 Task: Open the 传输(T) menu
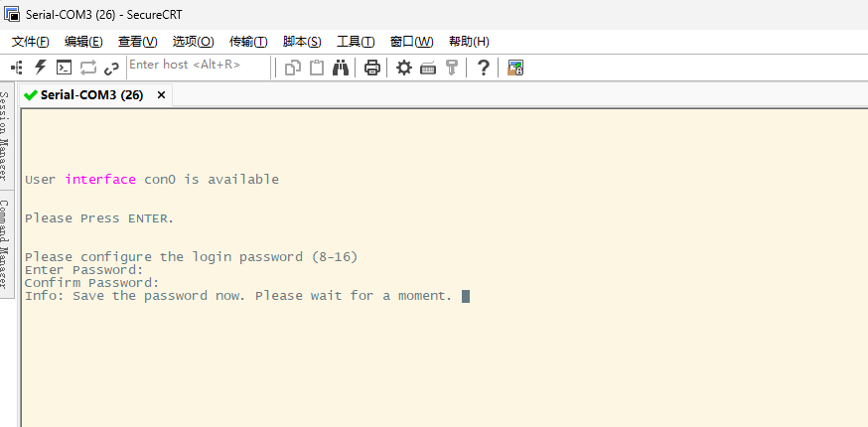[248, 42]
